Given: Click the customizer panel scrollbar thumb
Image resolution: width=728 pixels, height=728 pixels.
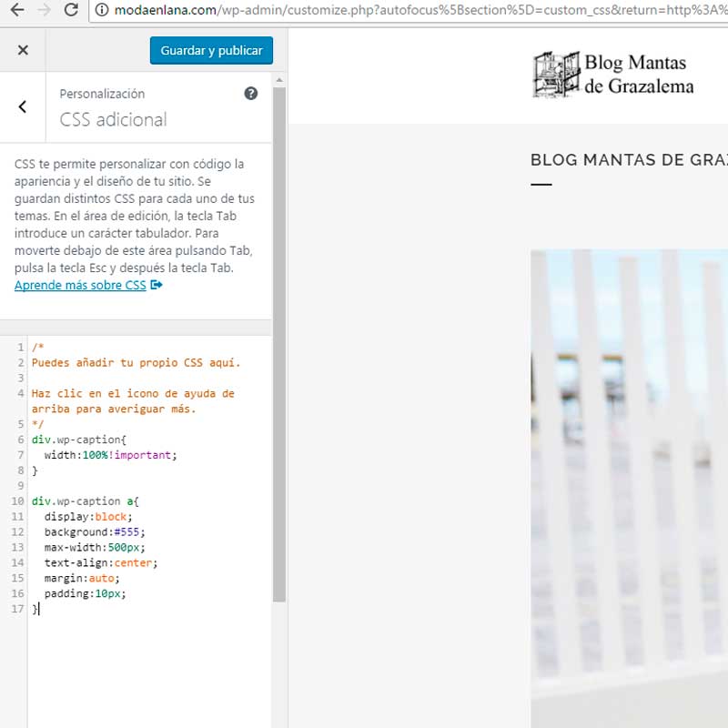Looking at the screenshot, I should click(279, 345).
